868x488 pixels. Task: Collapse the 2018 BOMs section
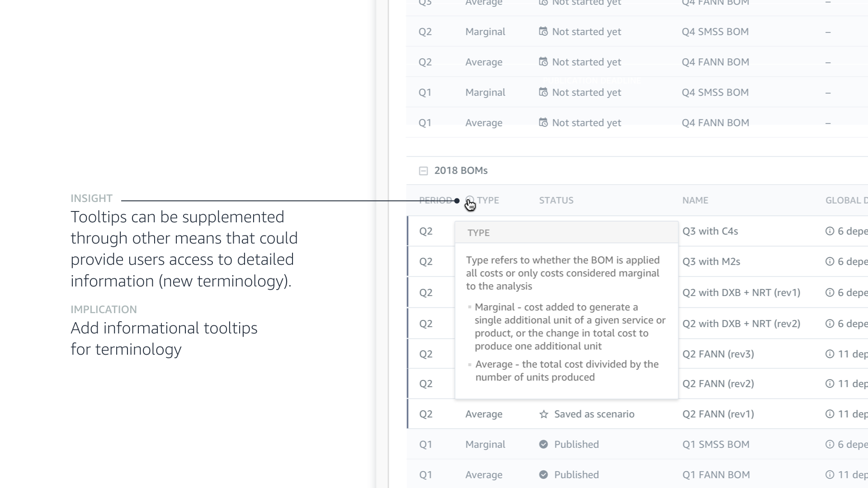[423, 171]
